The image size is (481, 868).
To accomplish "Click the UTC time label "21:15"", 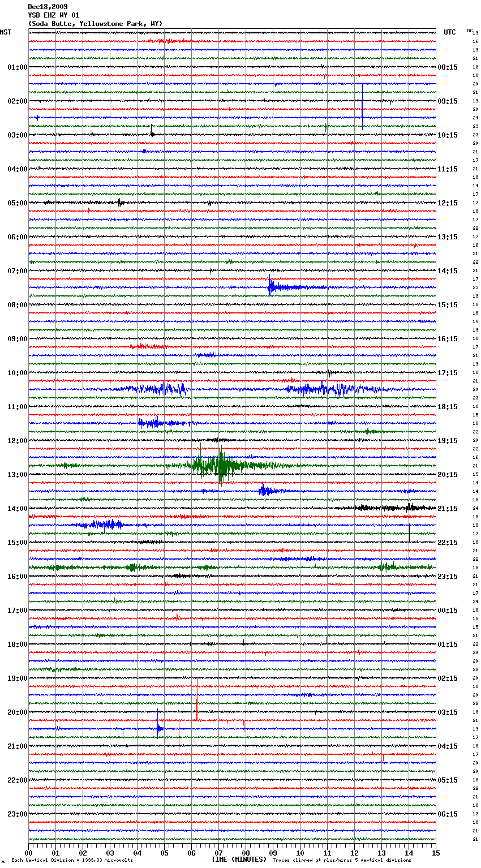I will click(448, 509).
